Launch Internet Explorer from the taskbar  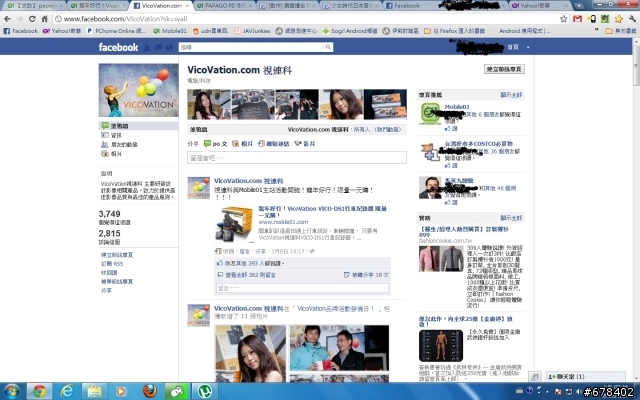pyautogui.click(x=67, y=391)
